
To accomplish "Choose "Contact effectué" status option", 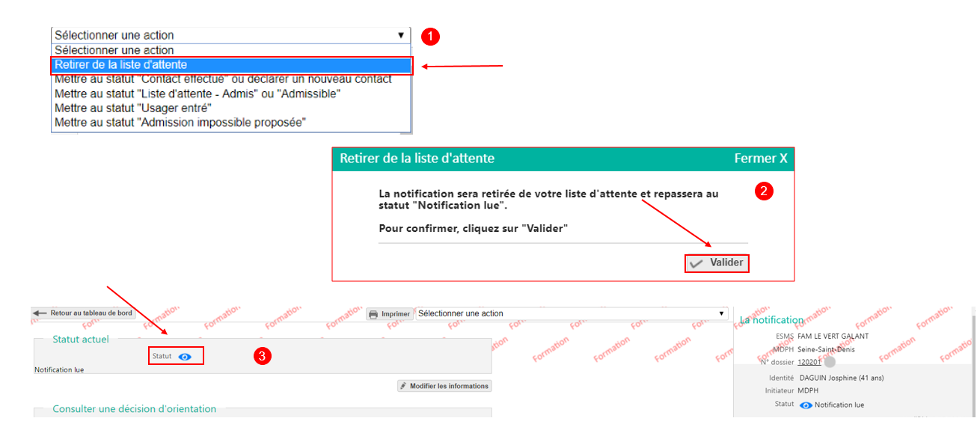I will click(x=223, y=79).
